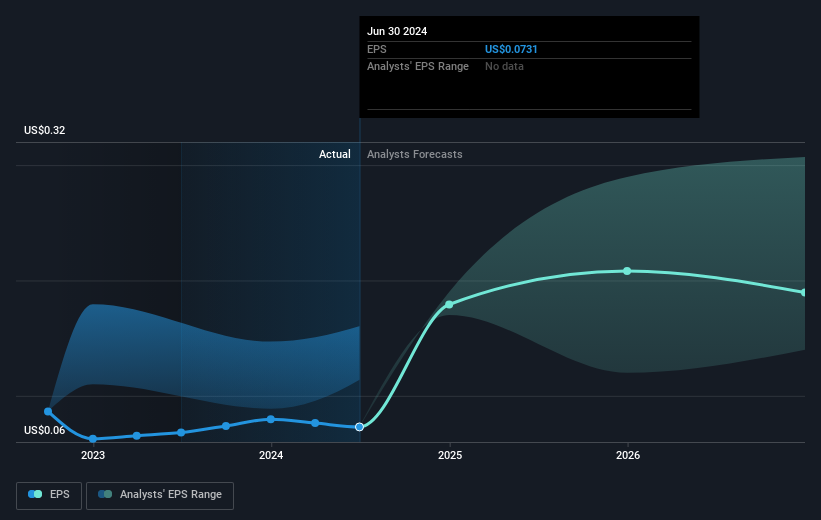The image size is (821, 520).
Task: Click the 'Analysts' EPS Range' tooltip row label
Action: pyautogui.click(x=418, y=67)
